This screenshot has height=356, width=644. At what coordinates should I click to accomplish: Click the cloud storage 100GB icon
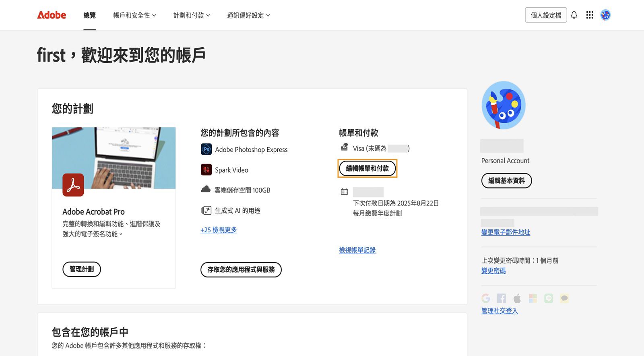[x=206, y=189]
